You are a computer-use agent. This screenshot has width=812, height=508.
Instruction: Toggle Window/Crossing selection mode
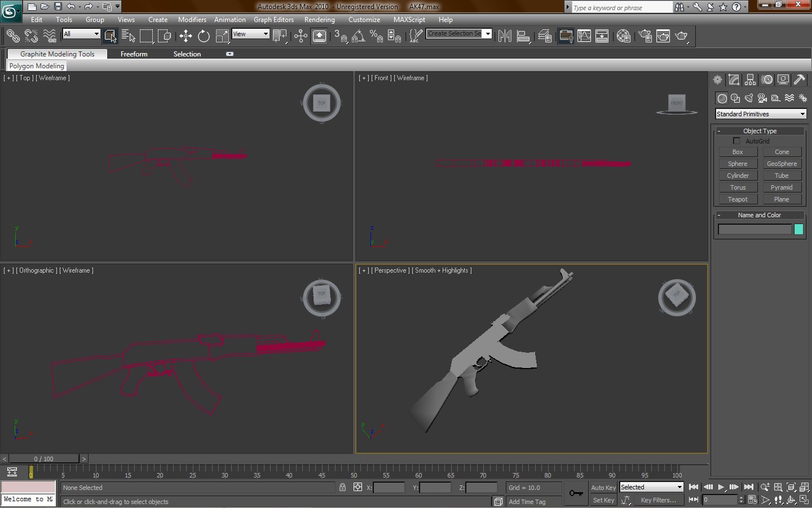(x=164, y=36)
